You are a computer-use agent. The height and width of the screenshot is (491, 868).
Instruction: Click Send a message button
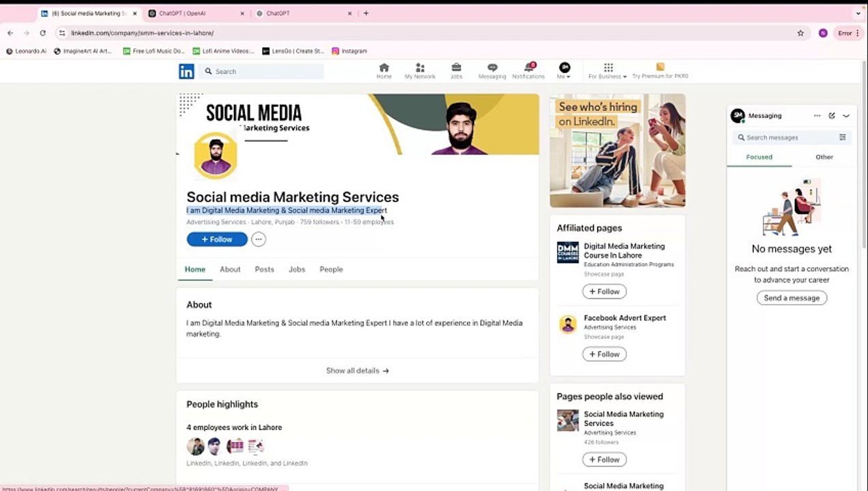pos(792,298)
